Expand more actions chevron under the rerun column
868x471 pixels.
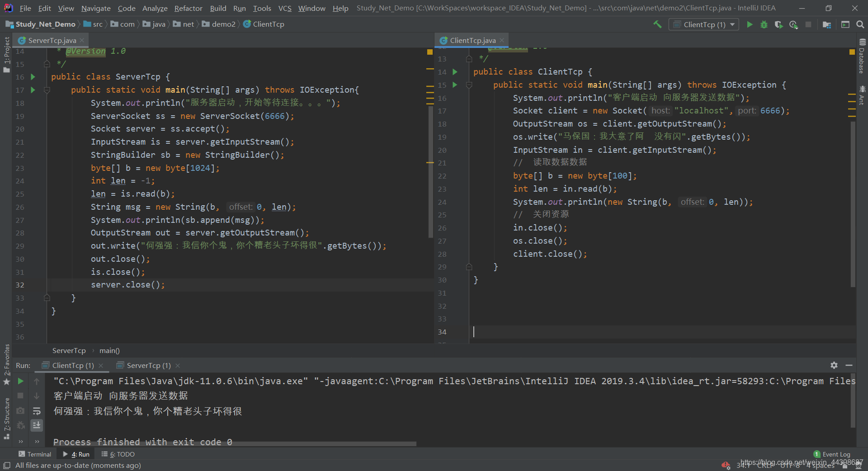pos(20,441)
